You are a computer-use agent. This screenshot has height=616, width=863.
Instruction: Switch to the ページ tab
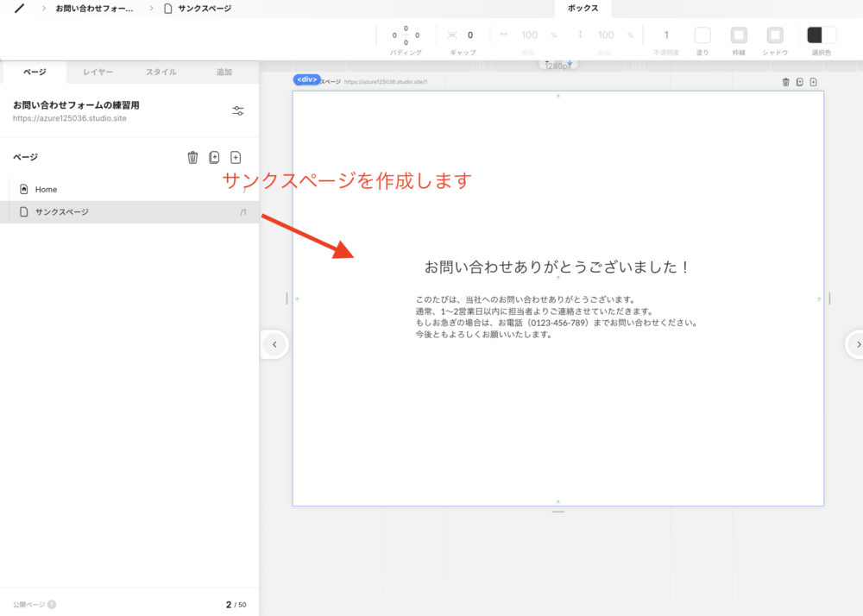click(x=35, y=72)
